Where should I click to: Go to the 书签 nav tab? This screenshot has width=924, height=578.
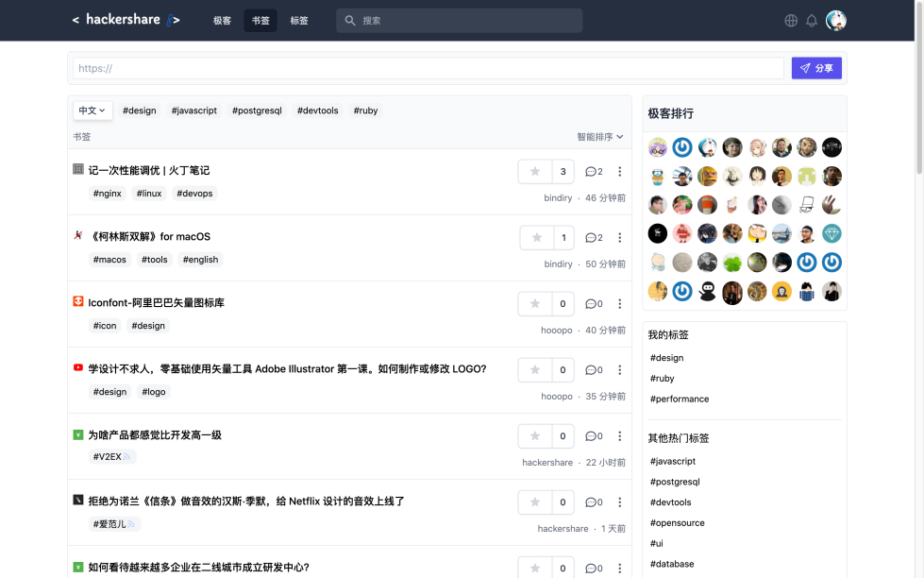[260, 21]
